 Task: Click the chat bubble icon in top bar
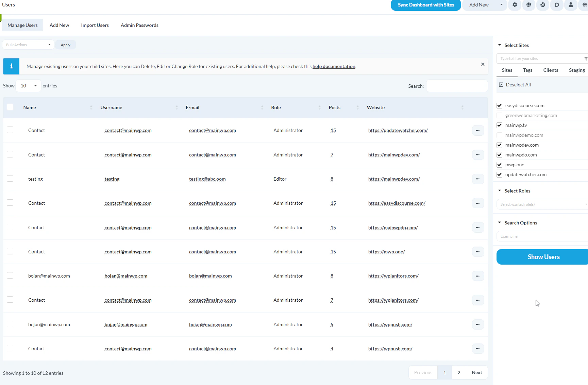pyautogui.click(x=557, y=5)
